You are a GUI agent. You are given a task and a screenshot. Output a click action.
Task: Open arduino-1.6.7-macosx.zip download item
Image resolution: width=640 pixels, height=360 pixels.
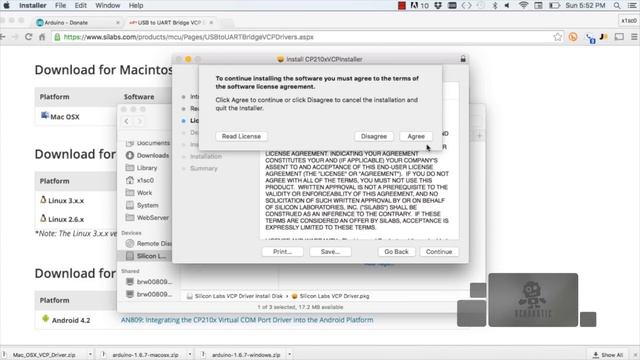[x=145, y=355]
